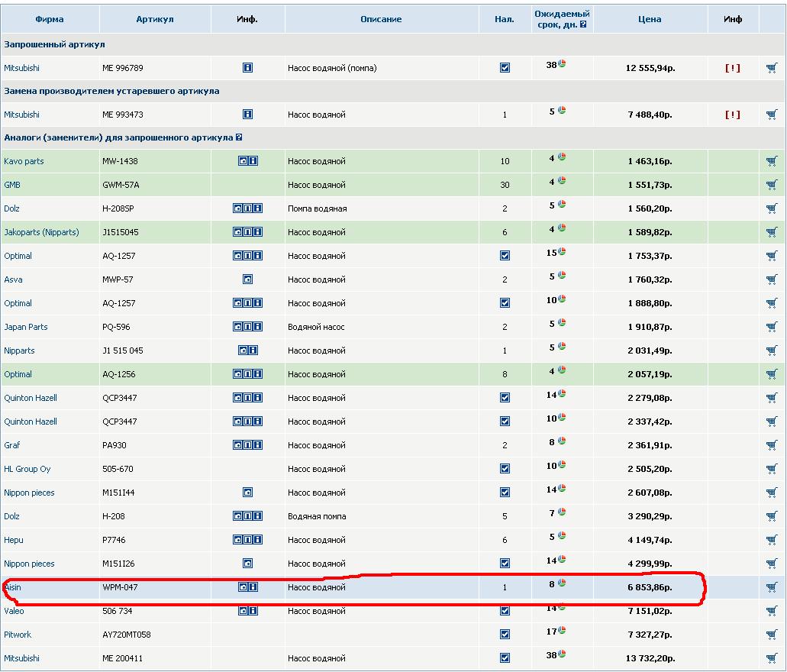Click delivery statistics pie icon in GMB row
This screenshot has height=672, width=787.
tap(562, 180)
